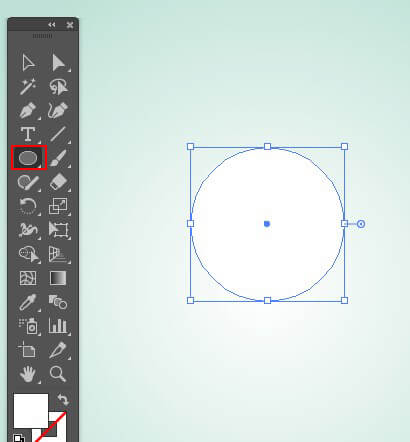This screenshot has width=410, height=442.
Task: Choose the Magic Wand tool
Action: click(x=28, y=87)
